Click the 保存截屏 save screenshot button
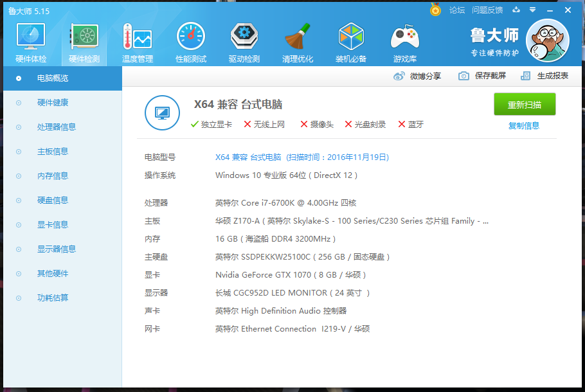Viewport: 585px width, 392px height. (x=482, y=76)
